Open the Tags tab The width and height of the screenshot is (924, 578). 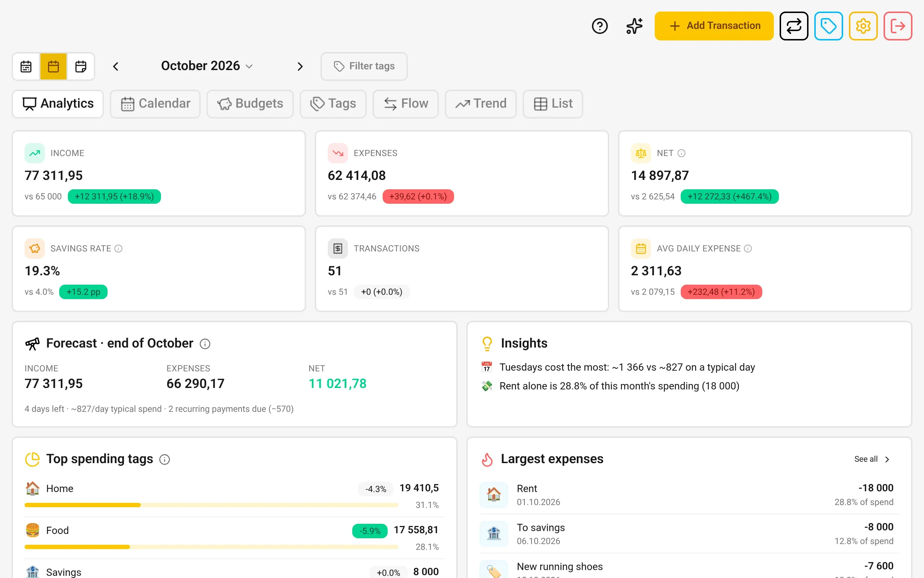(x=333, y=104)
